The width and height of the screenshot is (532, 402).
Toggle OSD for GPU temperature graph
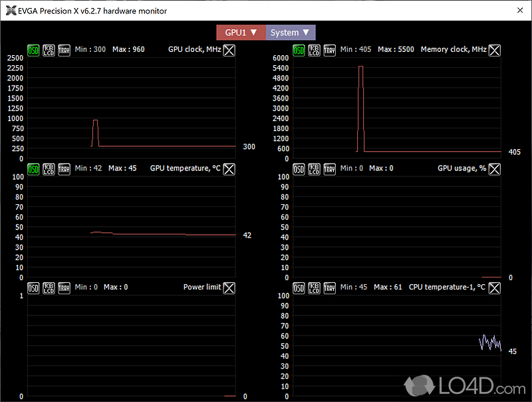(33, 169)
